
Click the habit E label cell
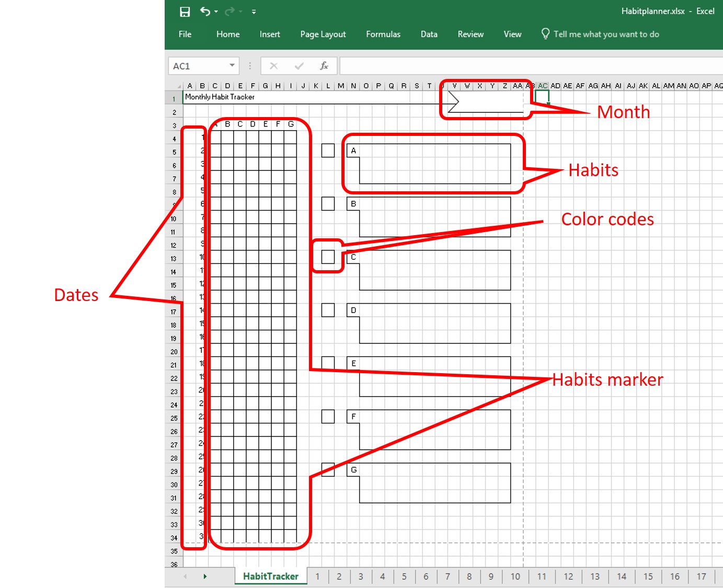coord(353,363)
